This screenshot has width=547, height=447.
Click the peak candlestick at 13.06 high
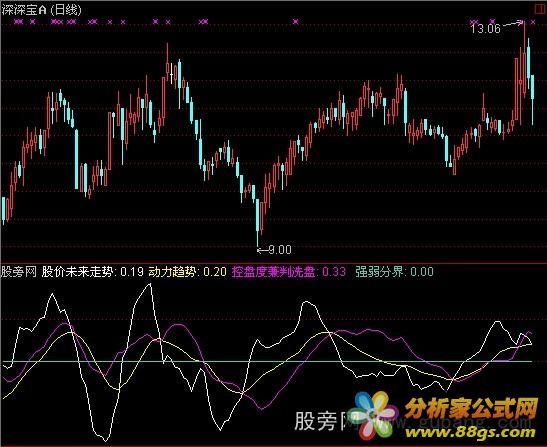coord(524,59)
